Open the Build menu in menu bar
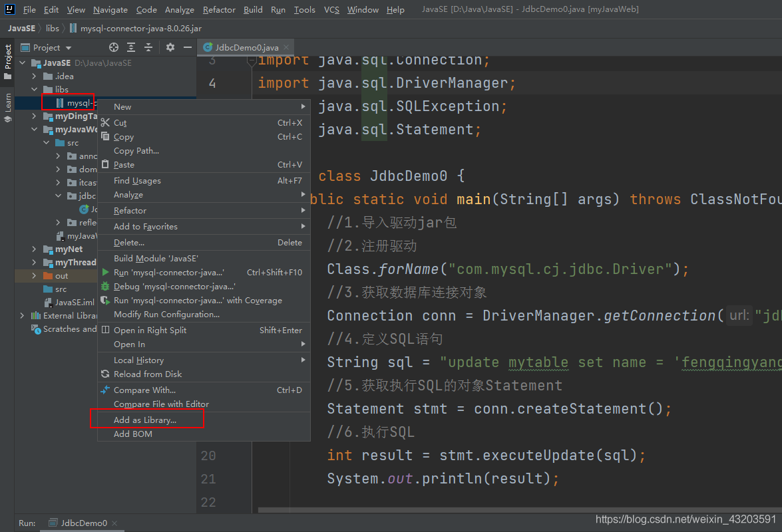The image size is (782, 532). click(253, 9)
